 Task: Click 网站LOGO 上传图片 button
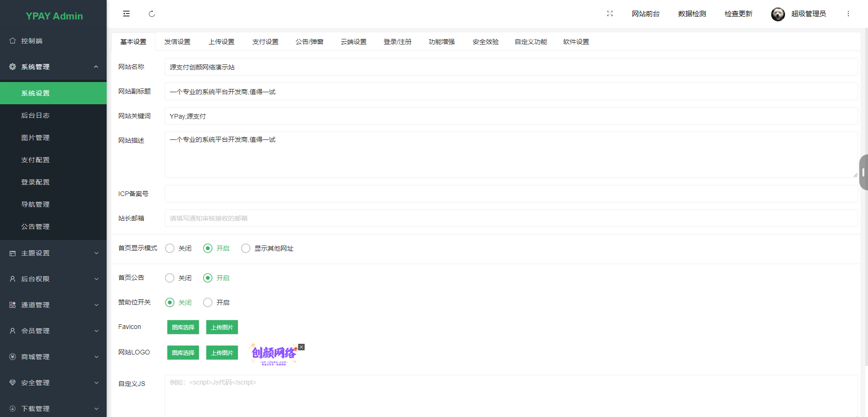(x=222, y=353)
